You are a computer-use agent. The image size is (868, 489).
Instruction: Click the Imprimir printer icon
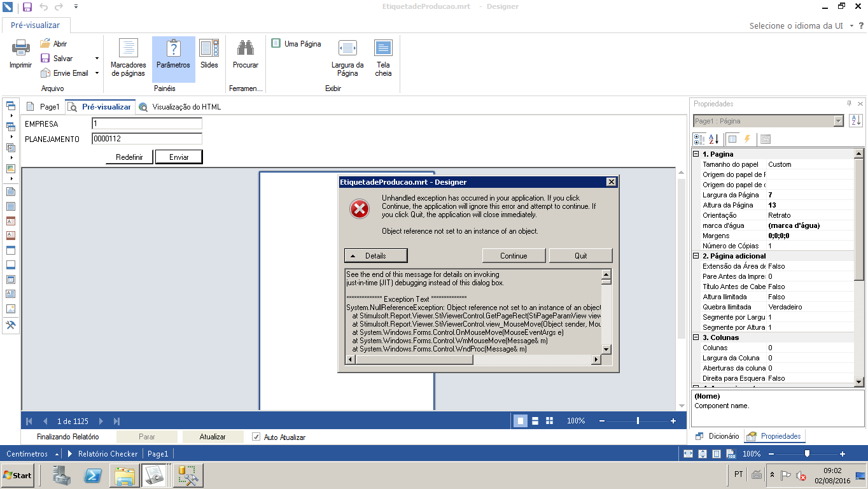20,48
